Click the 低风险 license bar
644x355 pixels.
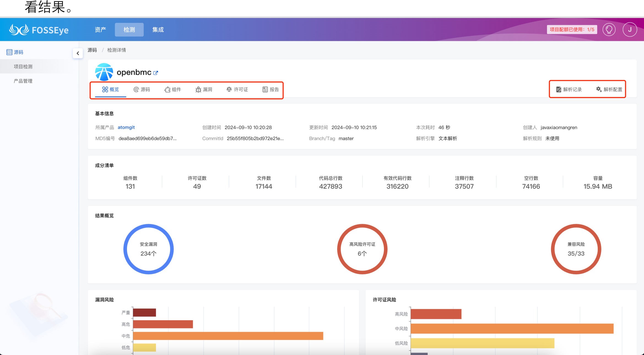482,343
